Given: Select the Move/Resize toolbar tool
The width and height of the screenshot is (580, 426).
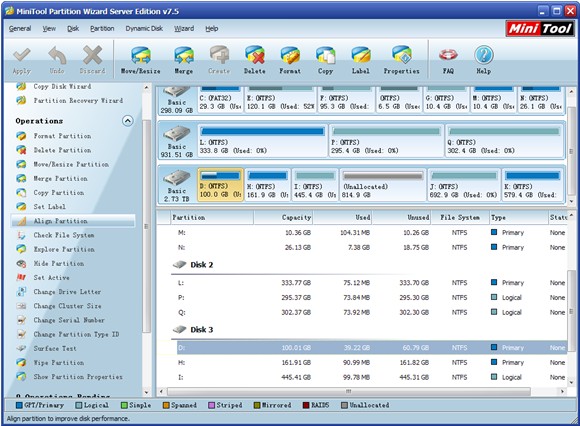Looking at the screenshot, I should coord(141,60).
